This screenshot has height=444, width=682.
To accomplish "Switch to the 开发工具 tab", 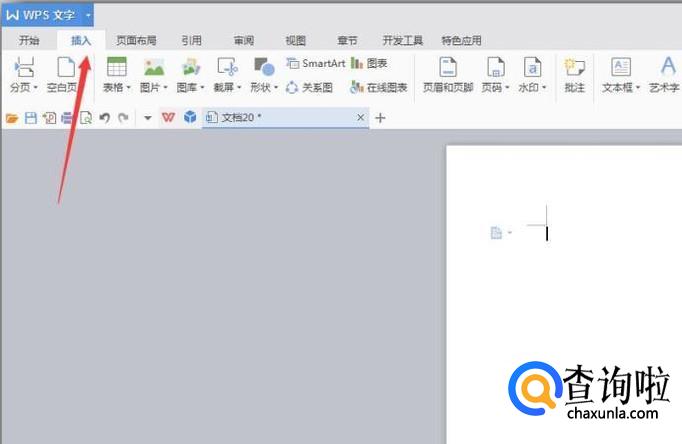I will click(x=402, y=40).
